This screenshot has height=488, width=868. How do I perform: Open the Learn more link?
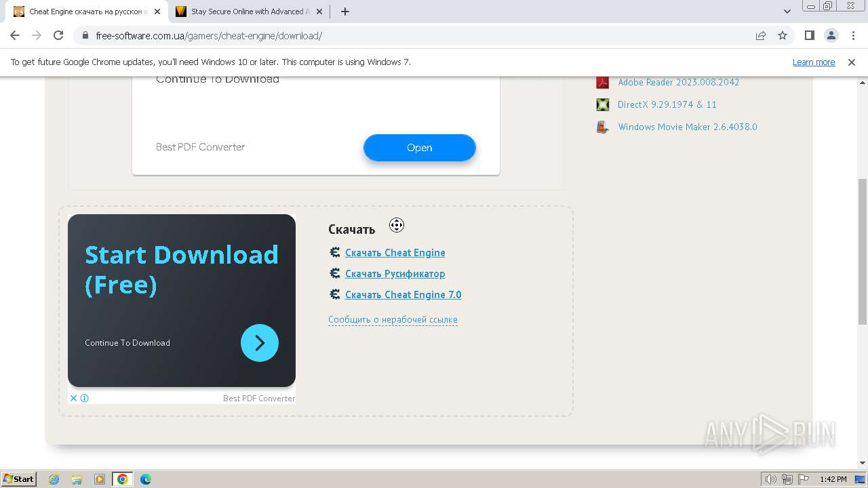[x=814, y=62]
